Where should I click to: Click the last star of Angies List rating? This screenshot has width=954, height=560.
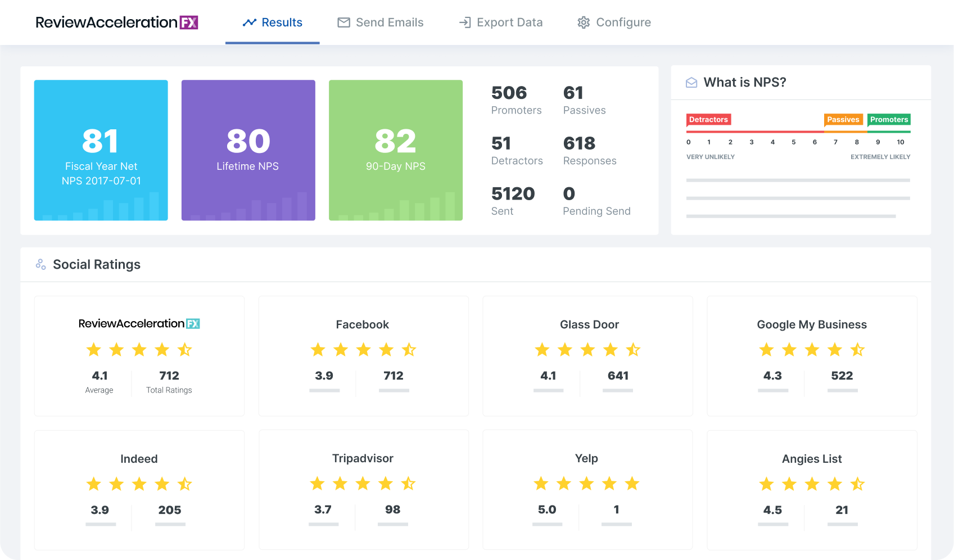[x=857, y=483]
